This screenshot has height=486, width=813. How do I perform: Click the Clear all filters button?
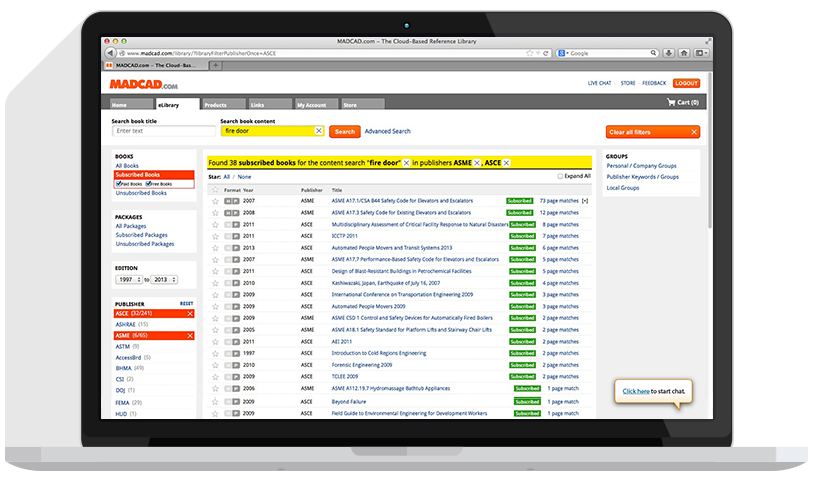[653, 132]
